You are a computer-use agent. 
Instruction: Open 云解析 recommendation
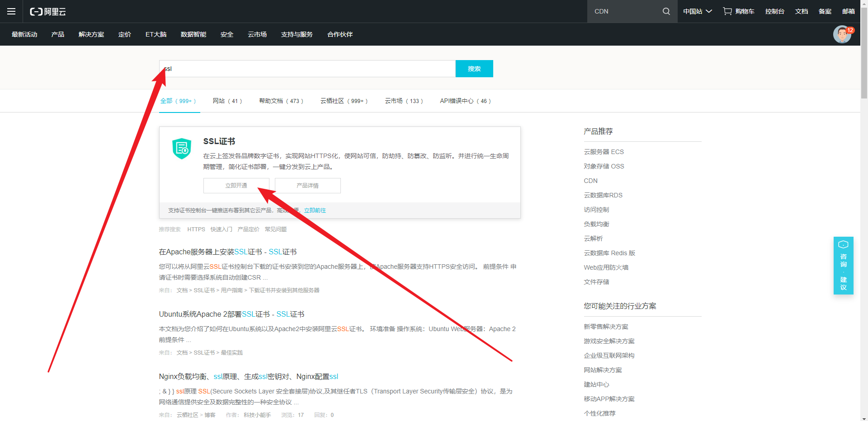pos(593,239)
